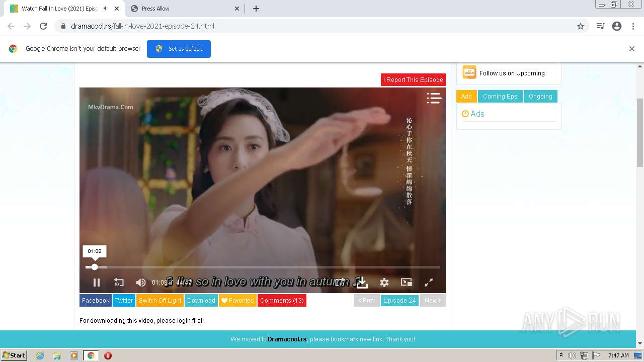Click the page vertical scrollbar thumb
Screen dimensions: 644x362
point(640,133)
